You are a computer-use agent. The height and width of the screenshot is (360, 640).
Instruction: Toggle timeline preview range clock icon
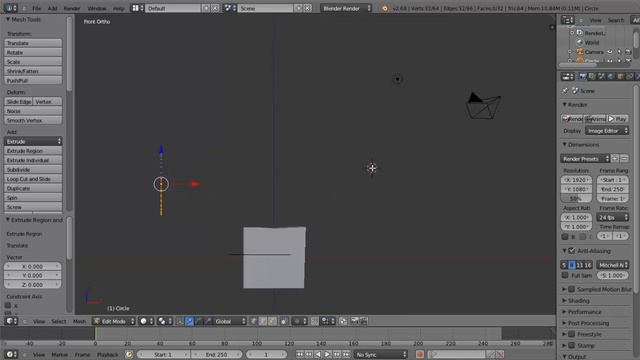[129, 354]
